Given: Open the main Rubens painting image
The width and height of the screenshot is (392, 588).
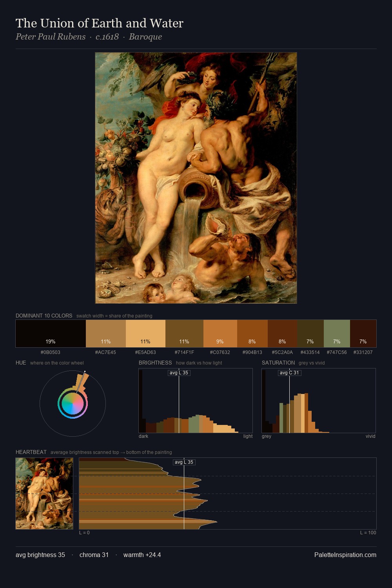Looking at the screenshot, I should point(196,178).
